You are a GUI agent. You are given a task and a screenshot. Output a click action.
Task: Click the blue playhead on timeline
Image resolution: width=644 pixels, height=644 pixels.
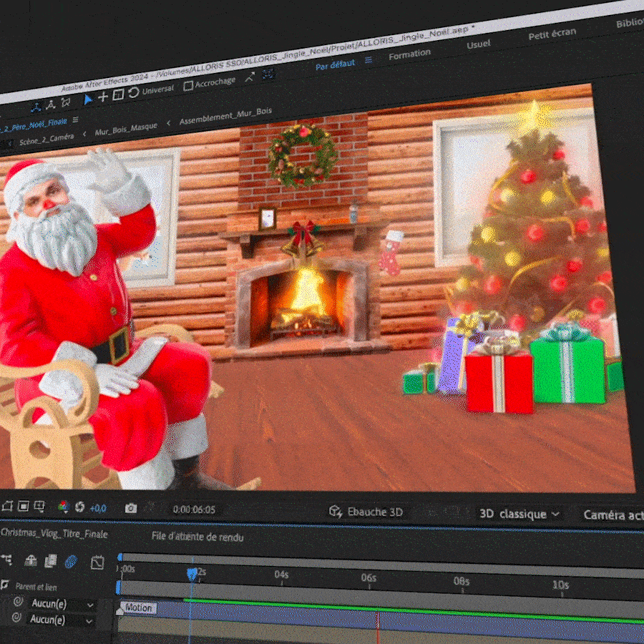(x=191, y=573)
